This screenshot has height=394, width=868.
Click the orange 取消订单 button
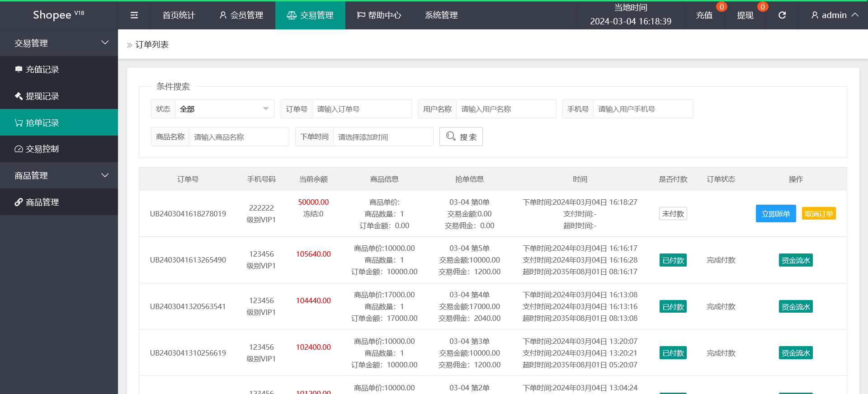(x=818, y=214)
